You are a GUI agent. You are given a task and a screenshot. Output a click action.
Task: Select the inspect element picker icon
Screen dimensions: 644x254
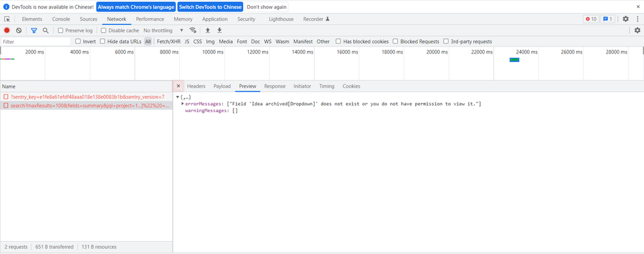point(7,19)
